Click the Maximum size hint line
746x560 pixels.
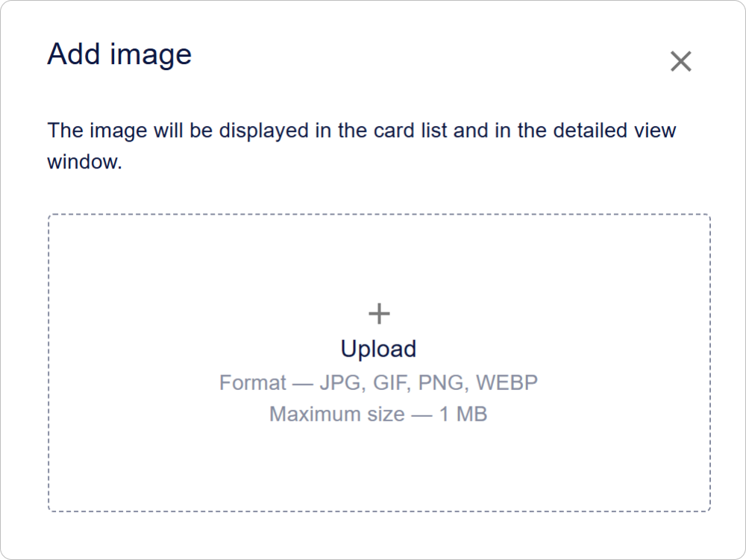click(378, 414)
